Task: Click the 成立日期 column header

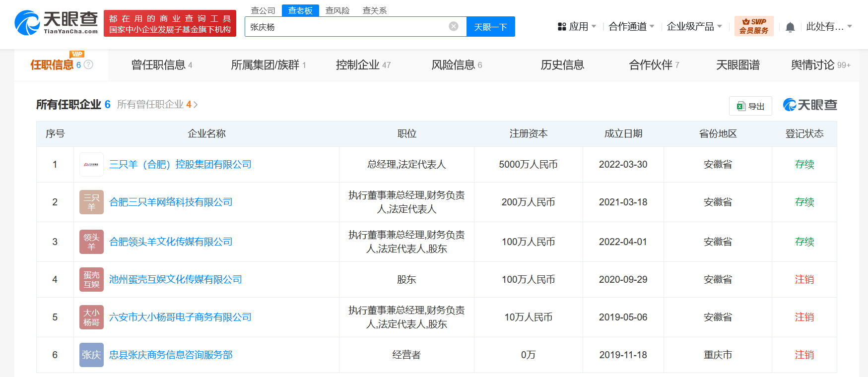Action: 623,133
